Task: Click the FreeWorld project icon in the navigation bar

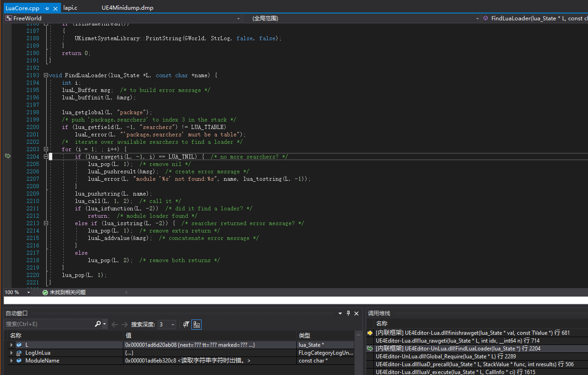Action: (8, 18)
